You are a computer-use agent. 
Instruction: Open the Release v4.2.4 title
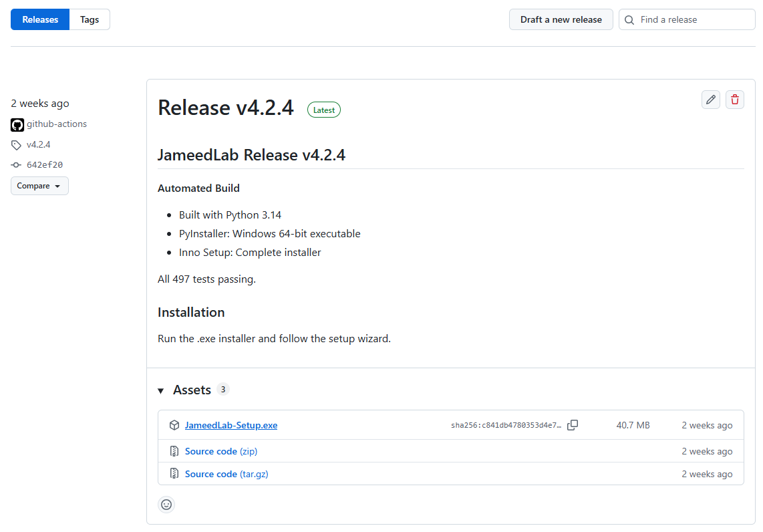[226, 108]
